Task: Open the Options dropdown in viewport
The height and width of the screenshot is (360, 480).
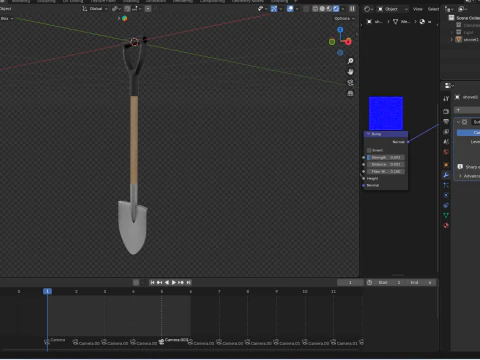Action: (x=344, y=18)
